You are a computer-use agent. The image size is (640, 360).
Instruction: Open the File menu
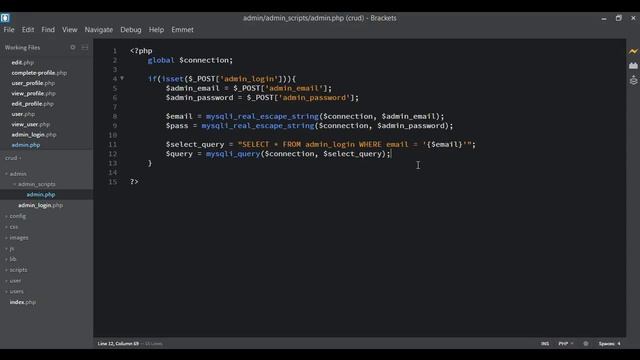(9, 30)
